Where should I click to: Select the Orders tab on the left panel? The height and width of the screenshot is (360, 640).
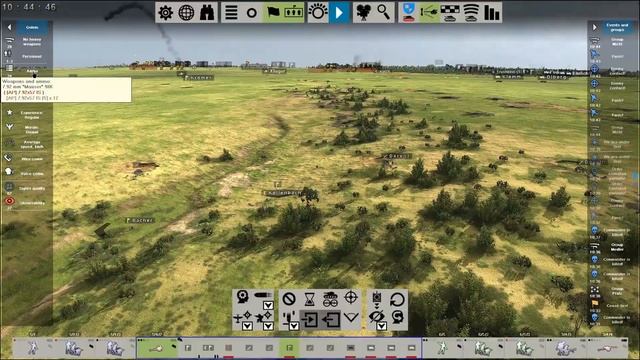click(32, 27)
